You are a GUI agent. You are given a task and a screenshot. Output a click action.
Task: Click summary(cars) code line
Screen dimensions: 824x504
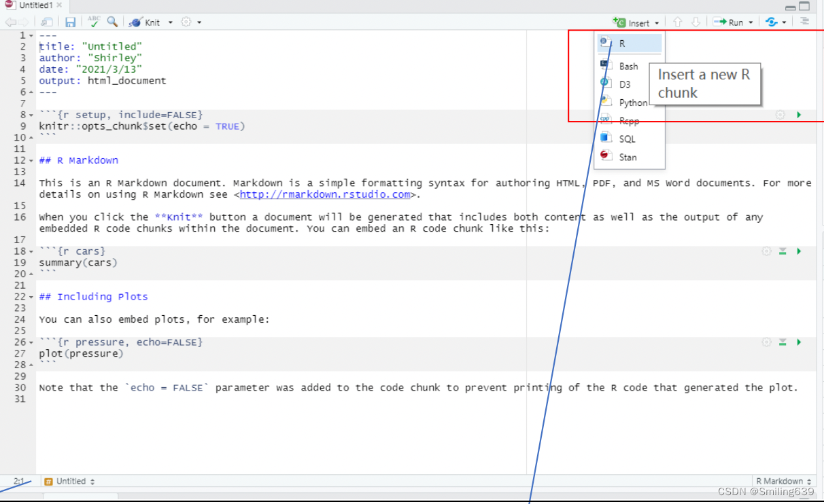pos(78,263)
